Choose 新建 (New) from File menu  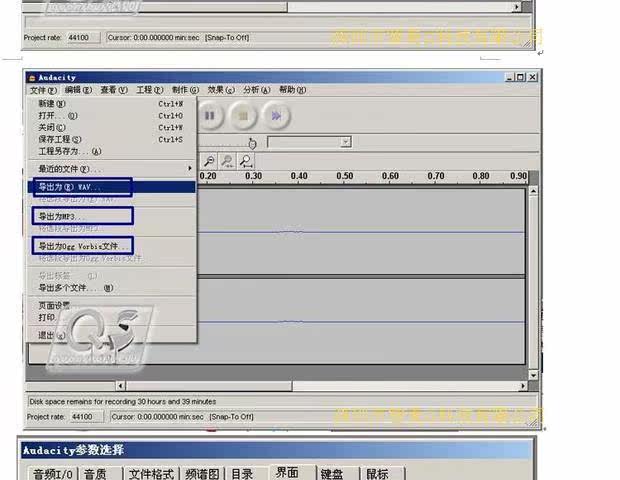pyautogui.click(x=112, y=104)
